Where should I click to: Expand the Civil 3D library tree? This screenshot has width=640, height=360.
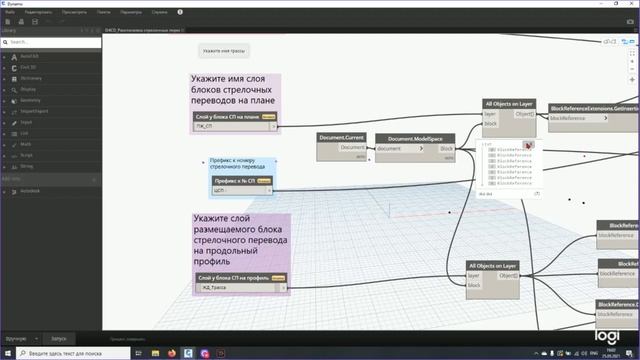4,68
